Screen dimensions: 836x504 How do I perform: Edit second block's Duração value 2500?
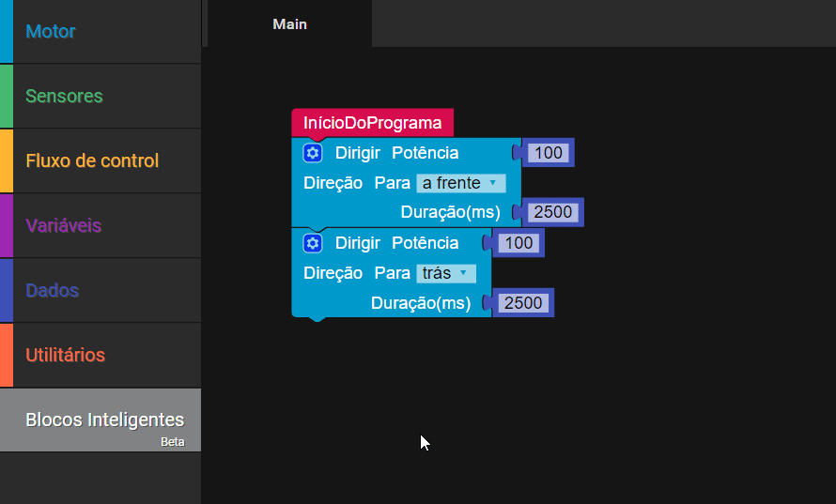click(523, 302)
